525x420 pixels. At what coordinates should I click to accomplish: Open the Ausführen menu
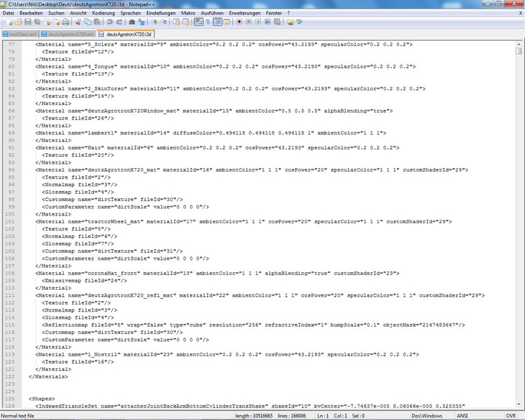point(212,13)
